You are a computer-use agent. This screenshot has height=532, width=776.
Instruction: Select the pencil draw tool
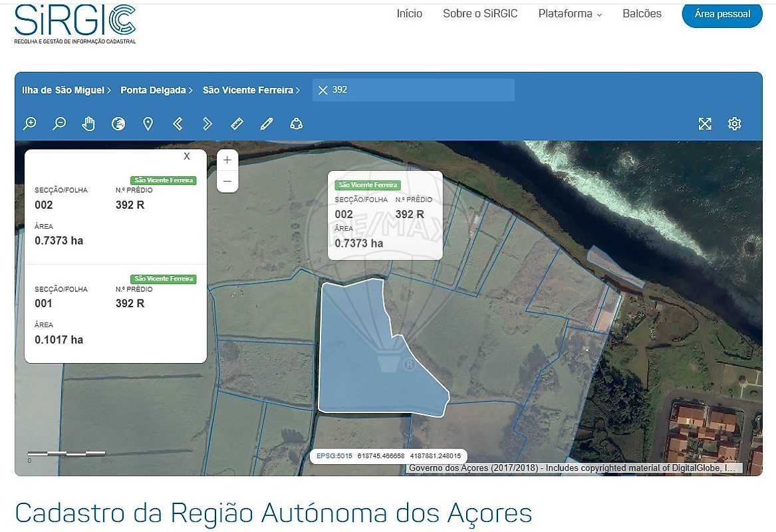(267, 124)
